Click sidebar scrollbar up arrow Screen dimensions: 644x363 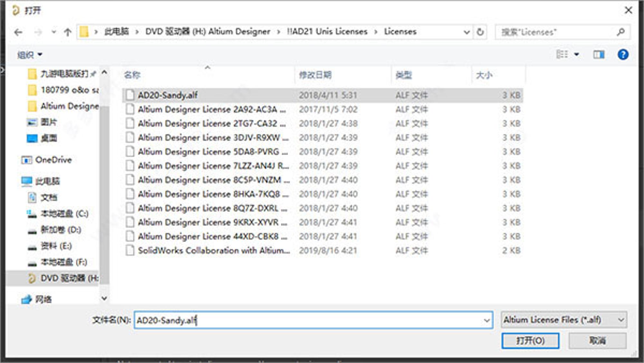[104, 72]
